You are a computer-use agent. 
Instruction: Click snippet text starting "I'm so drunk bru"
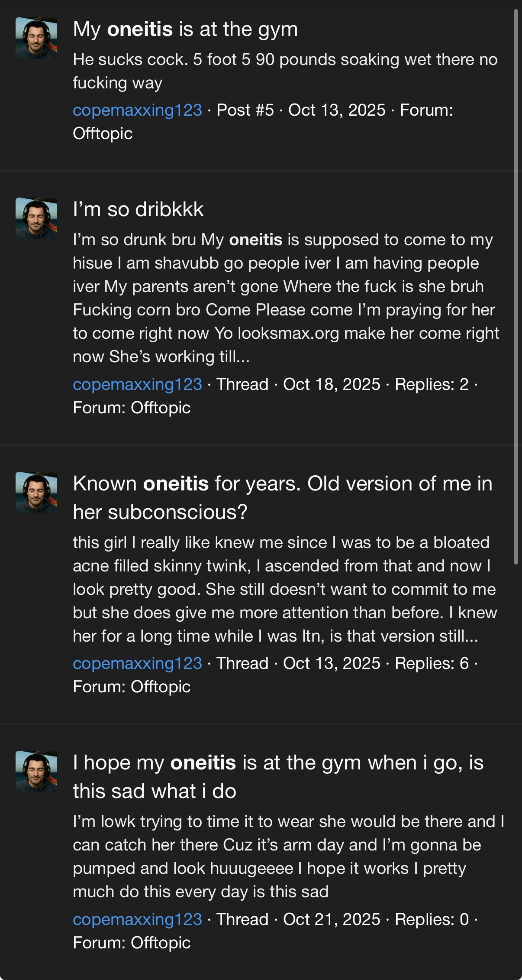tap(286, 298)
